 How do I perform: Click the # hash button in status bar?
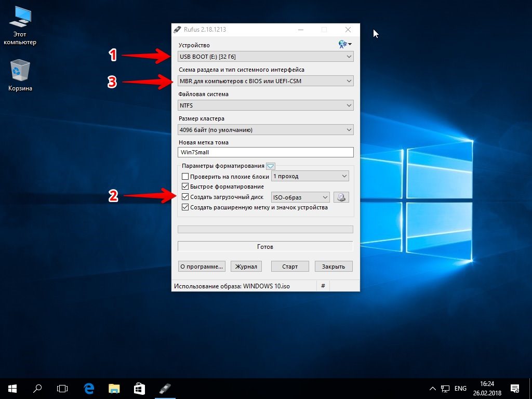click(323, 286)
